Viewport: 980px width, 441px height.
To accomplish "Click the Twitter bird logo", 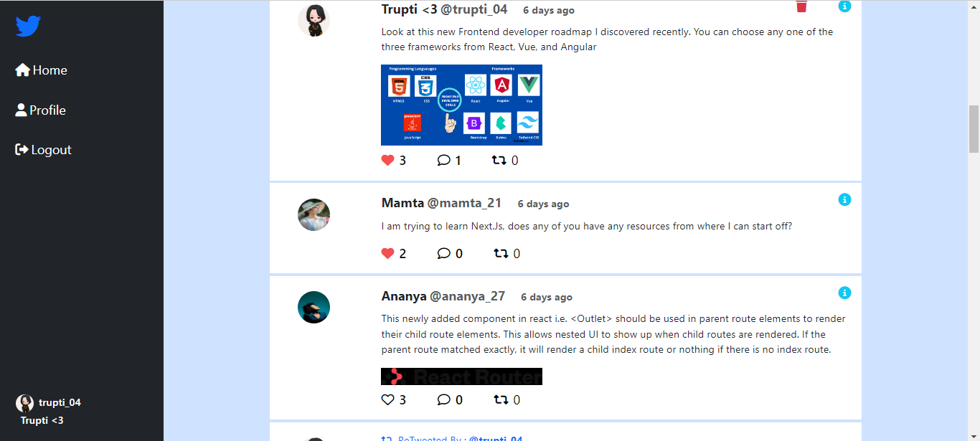I will point(28,27).
